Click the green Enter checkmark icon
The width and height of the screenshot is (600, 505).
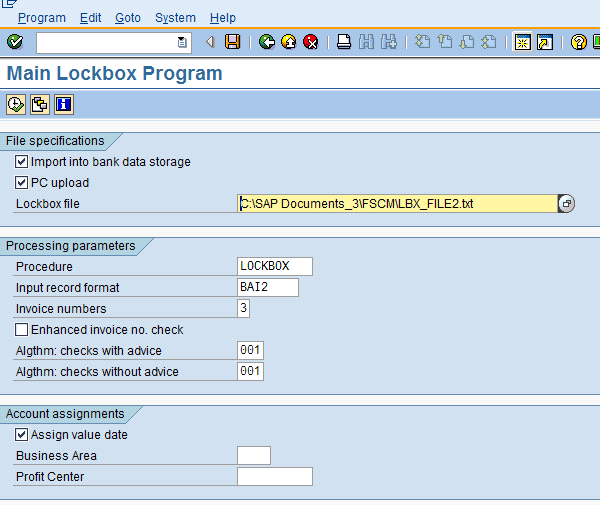pyautogui.click(x=14, y=42)
